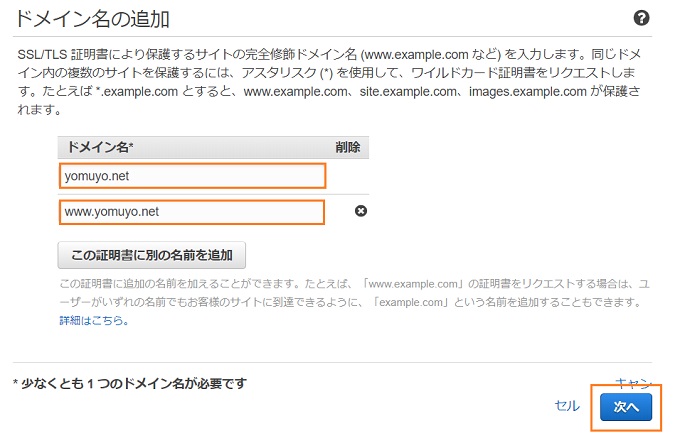The height and width of the screenshot is (443, 680).
Task: Click images.example.com in the description
Action: point(528,91)
